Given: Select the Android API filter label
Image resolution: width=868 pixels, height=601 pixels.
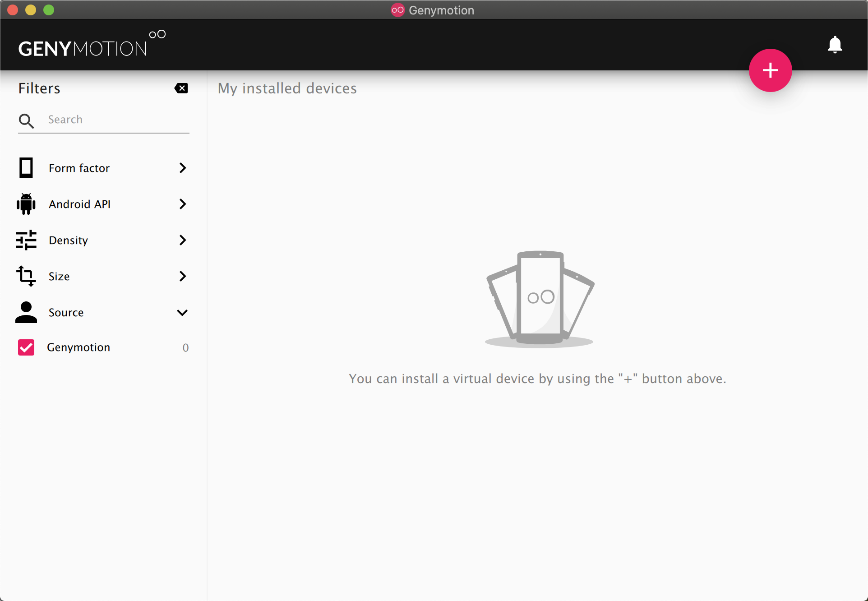Looking at the screenshot, I should click(x=79, y=204).
